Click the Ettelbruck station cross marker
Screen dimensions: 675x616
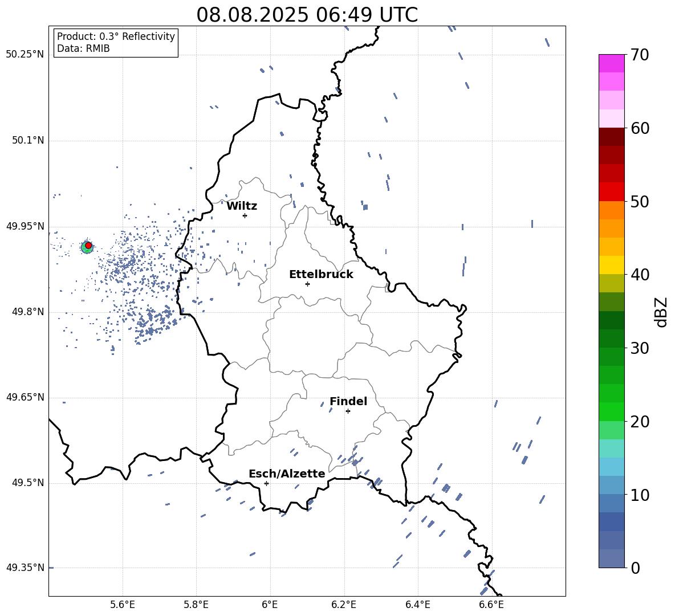click(307, 284)
